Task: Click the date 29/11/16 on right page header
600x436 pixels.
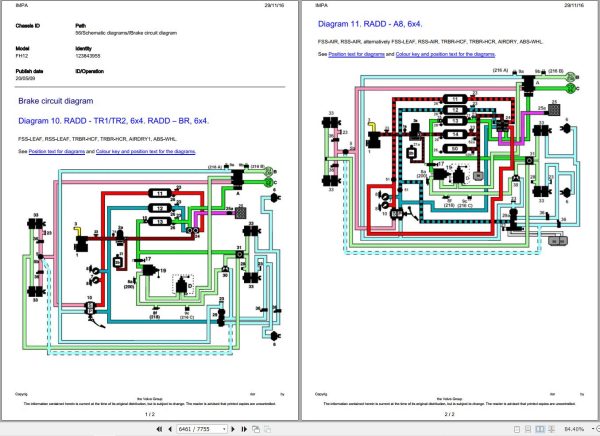Action: (574, 5)
